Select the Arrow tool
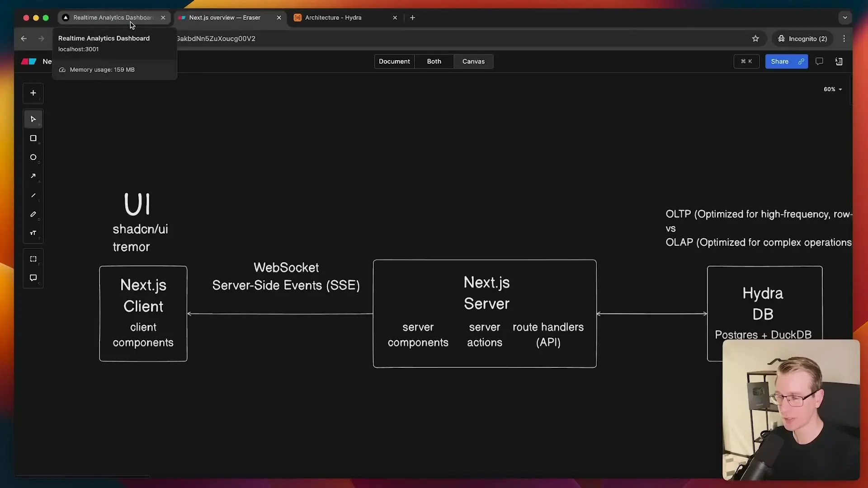The height and width of the screenshot is (488, 868). 33,176
